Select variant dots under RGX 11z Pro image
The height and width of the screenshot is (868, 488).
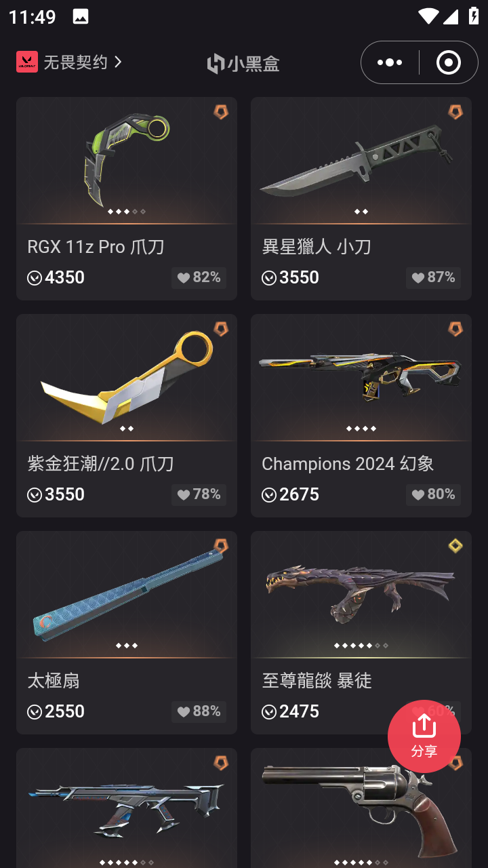(127, 212)
